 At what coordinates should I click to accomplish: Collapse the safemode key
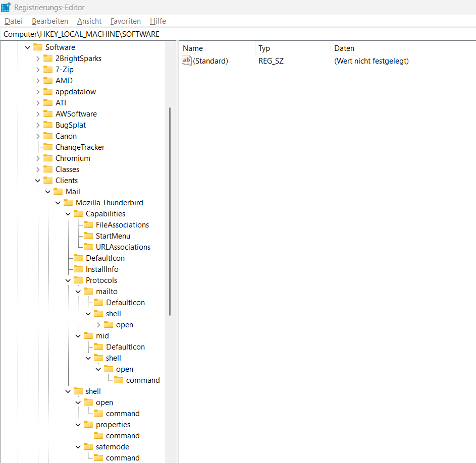click(78, 447)
